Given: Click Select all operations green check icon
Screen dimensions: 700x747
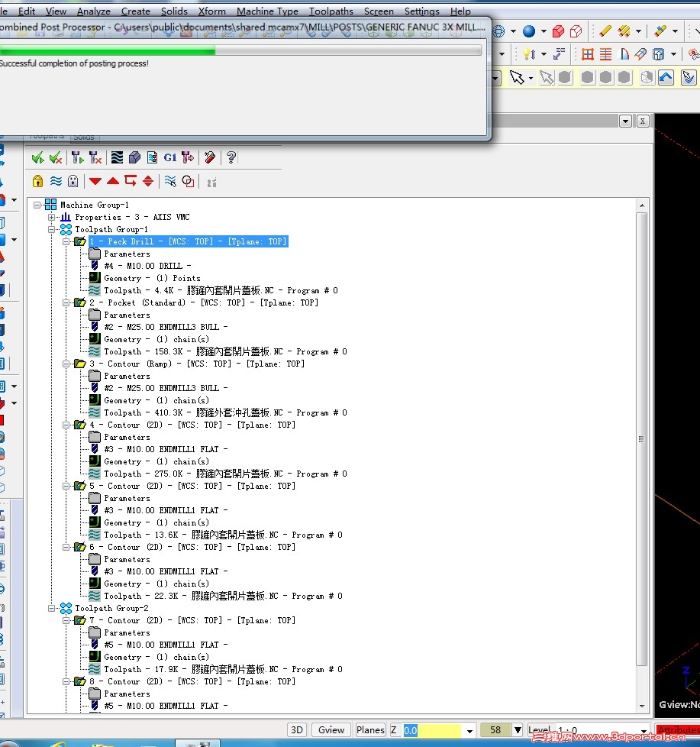Looking at the screenshot, I should pos(37,157).
